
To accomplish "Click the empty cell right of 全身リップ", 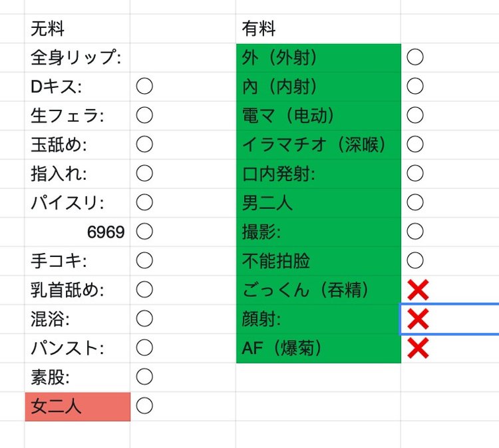I will coord(182,58).
